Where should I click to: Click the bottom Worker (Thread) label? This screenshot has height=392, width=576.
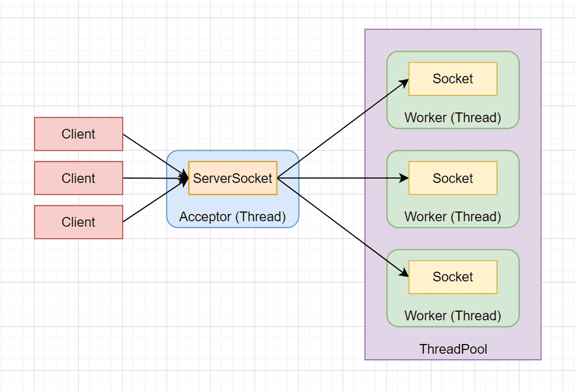(x=453, y=315)
